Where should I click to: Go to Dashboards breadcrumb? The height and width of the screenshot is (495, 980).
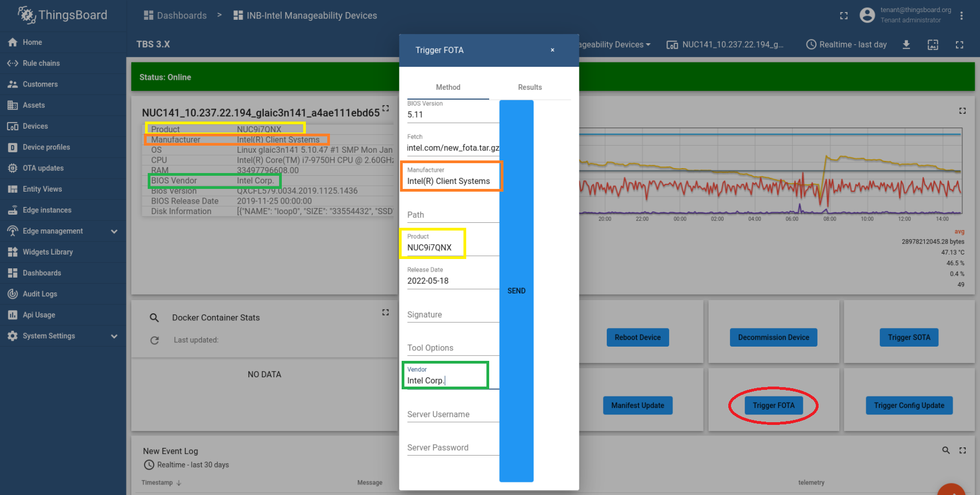(175, 15)
